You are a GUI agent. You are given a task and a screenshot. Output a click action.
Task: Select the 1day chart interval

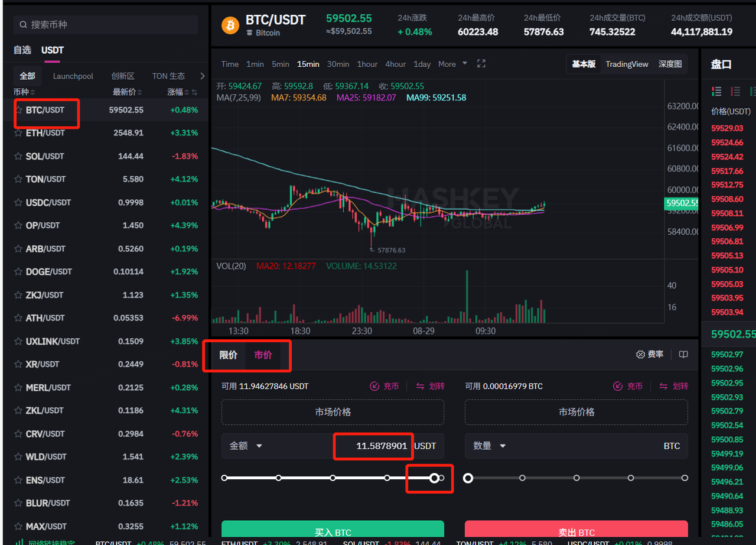click(422, 64)
